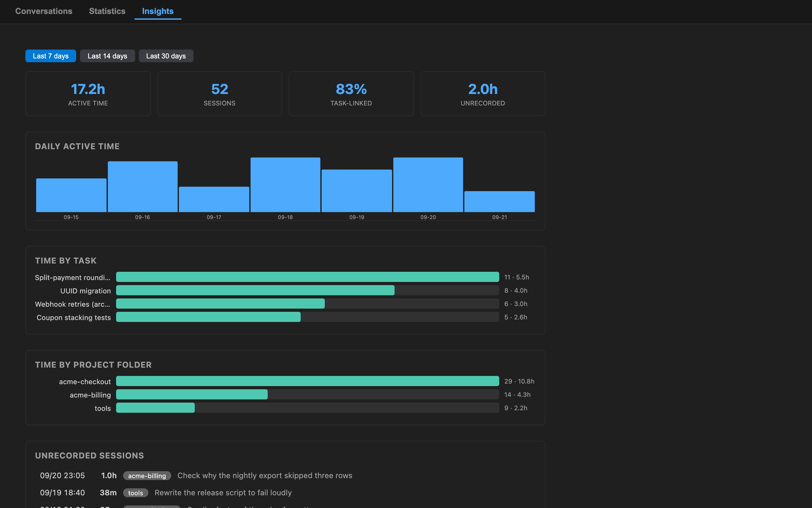Click the 'Unrecorded Sessions' heading
The width and height of the screenshot is (812, 508).
89,455
